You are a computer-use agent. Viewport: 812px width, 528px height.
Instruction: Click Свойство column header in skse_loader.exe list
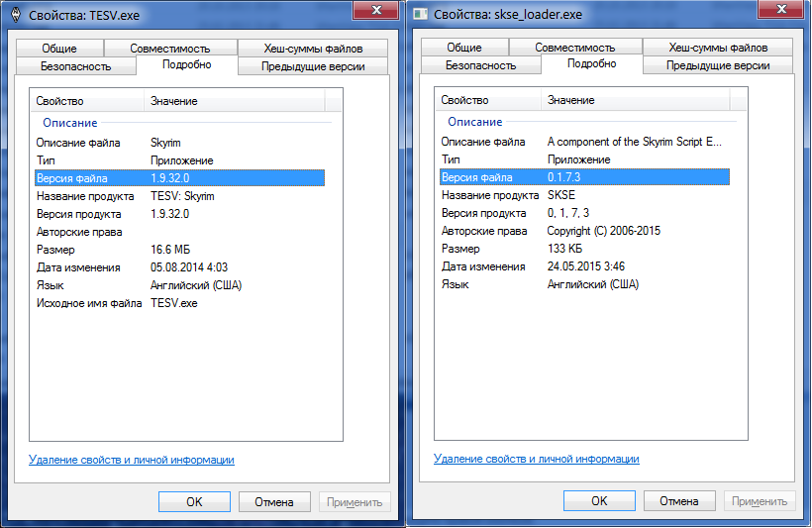click(x=488, y=100)
